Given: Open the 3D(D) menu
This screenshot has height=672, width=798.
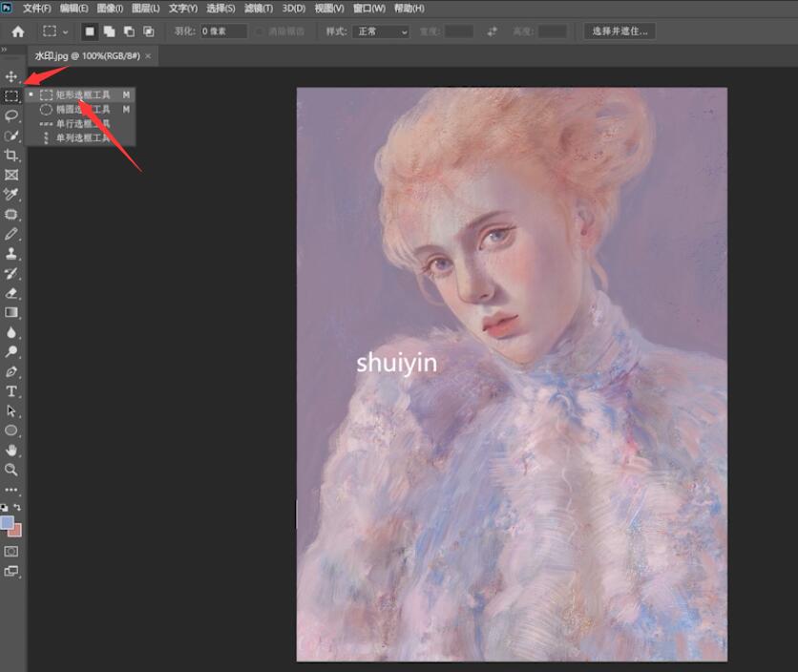Looking at the screenshot, I should (x=294, y=9).
